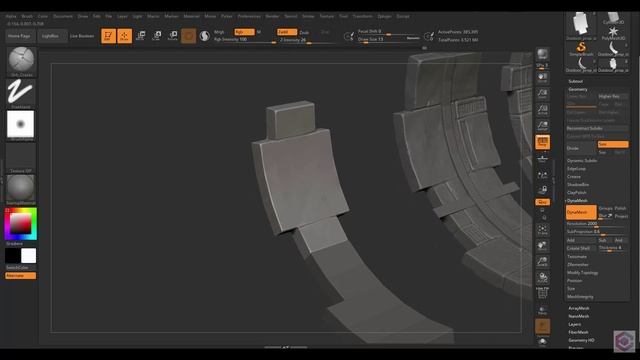Select the Move transform tool in top toolbar

click(140, 36)
